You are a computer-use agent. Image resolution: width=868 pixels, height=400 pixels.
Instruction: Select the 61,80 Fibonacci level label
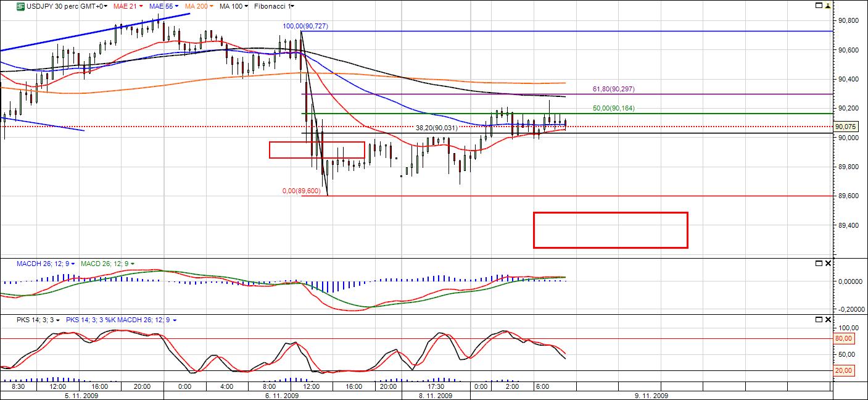[613, 90]
